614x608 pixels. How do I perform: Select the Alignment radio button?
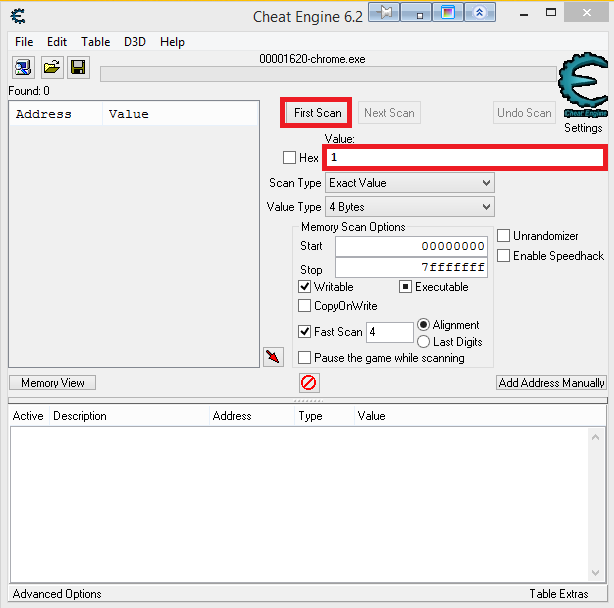point(423,325)
